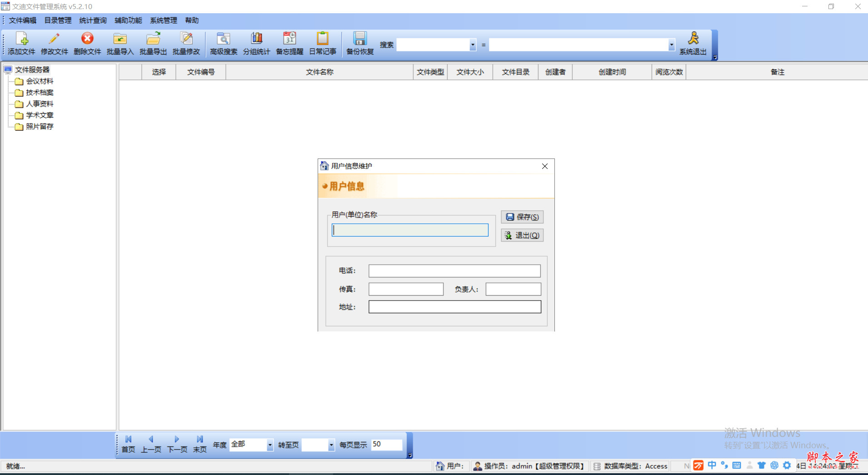The width and height of the screenshot is (868, 475).
Task: Click the 分组统计 group statistics icon
Action: coord(256,43)
